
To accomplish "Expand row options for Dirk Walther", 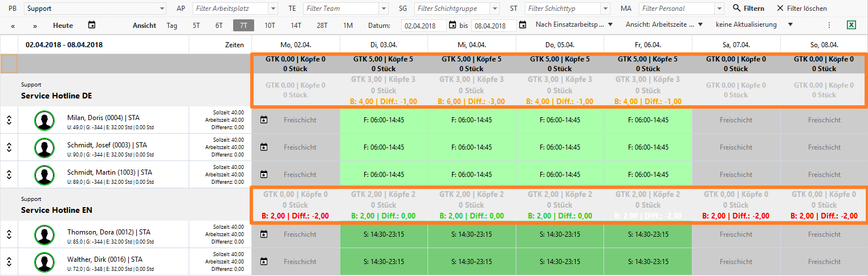I will point(9,262).
